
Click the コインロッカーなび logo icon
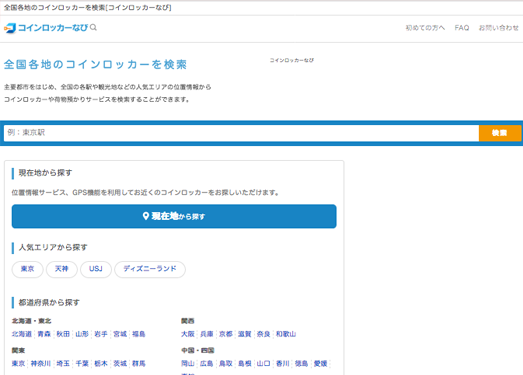tap(10, 28)
